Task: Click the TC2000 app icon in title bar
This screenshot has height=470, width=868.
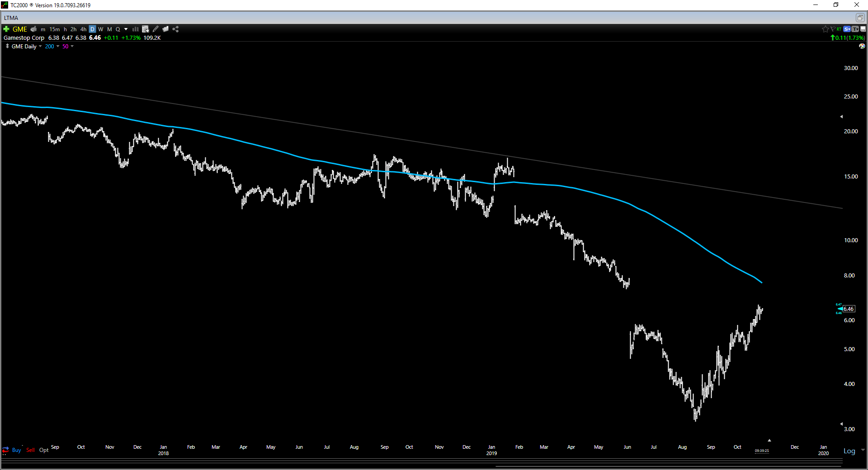Action: click(5, 5)
